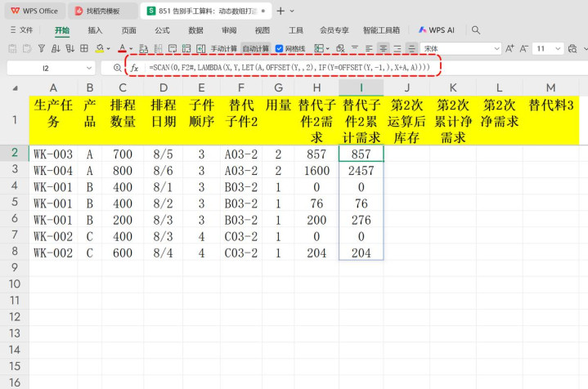
Task: Click the 自动计算 auto calculation button
Action: 256,49
